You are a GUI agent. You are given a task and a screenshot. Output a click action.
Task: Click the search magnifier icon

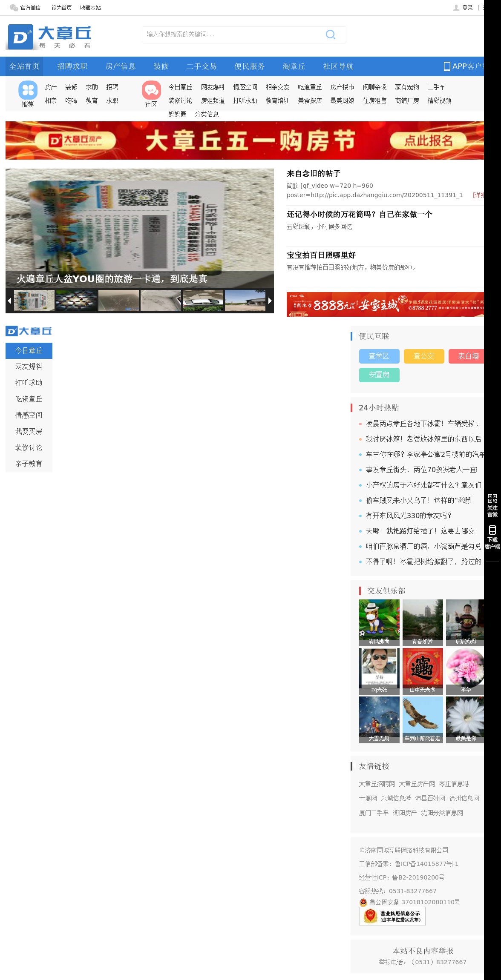click(x=331, y=34)
